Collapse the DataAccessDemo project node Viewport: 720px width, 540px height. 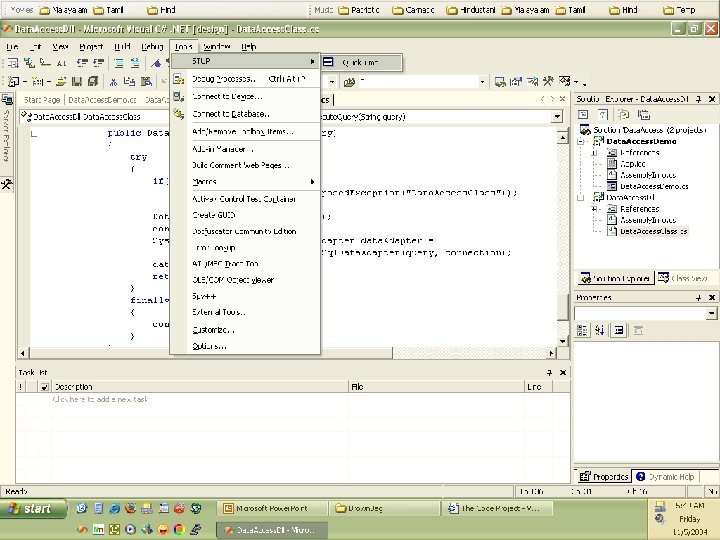(582, 142)
